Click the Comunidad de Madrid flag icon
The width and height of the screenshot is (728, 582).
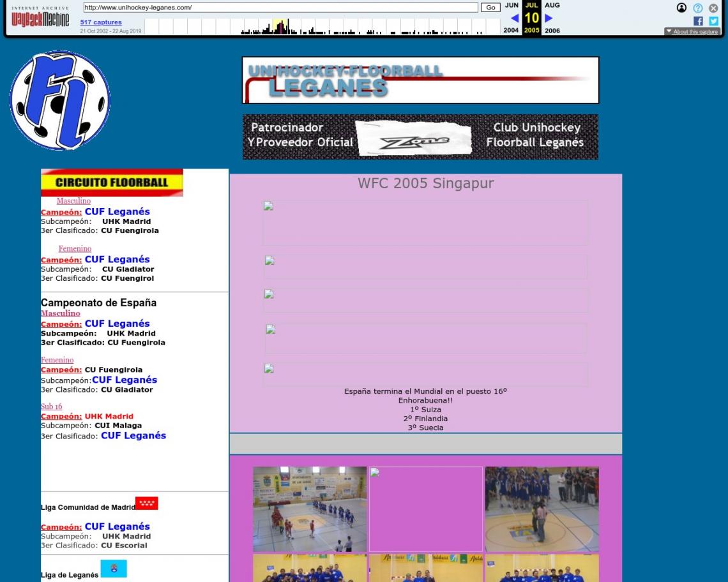click(x=147, y=503)
